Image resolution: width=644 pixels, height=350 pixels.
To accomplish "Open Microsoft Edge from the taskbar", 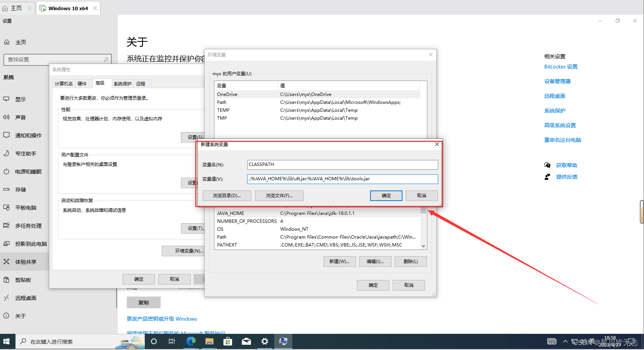I will (191, 341).
